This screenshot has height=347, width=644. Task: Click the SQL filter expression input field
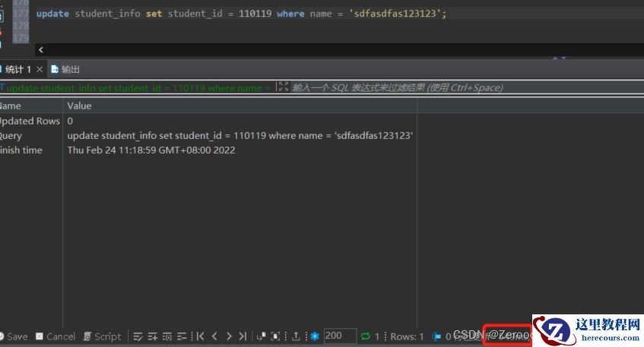(x=468, y=87)
